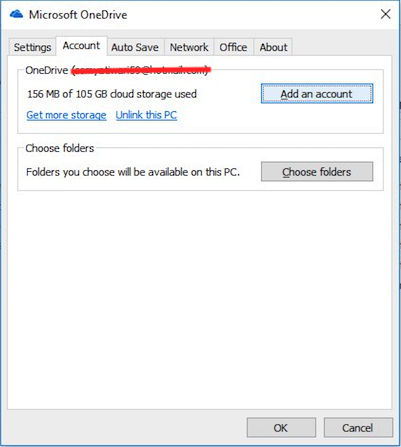Click the 'Choose folders' group heading
The width and height of the screenshot is (401, 447).
[60, 148]
